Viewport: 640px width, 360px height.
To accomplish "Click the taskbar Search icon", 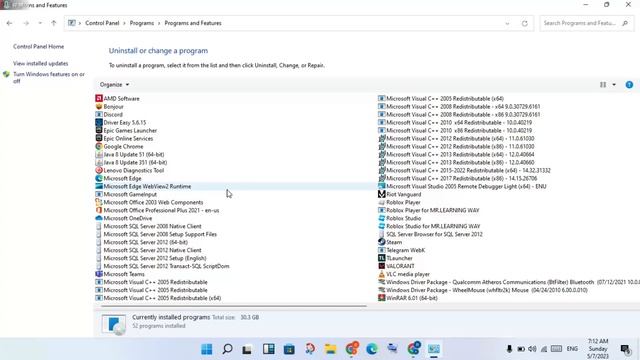I will tap(227, 349).
